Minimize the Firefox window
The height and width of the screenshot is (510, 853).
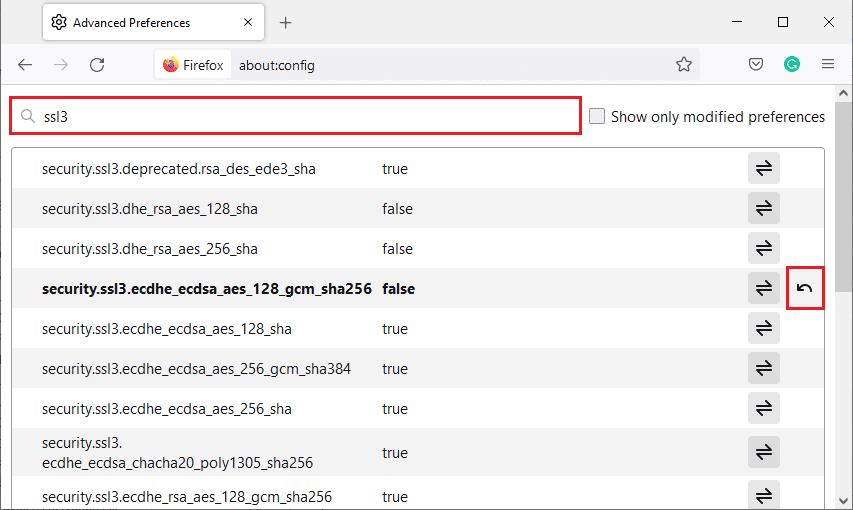point(737,22)
